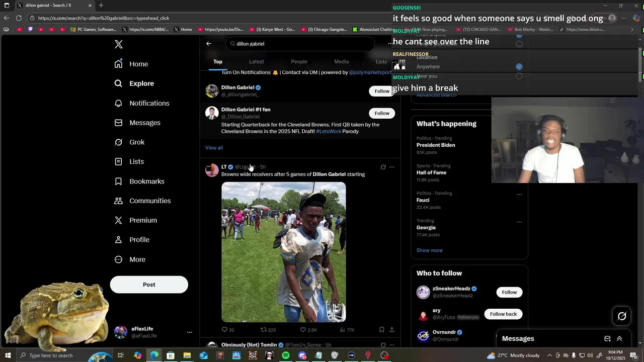Go back using the search page arrow
The height and width of the screenshot is (362, 644).
point(209,44)
